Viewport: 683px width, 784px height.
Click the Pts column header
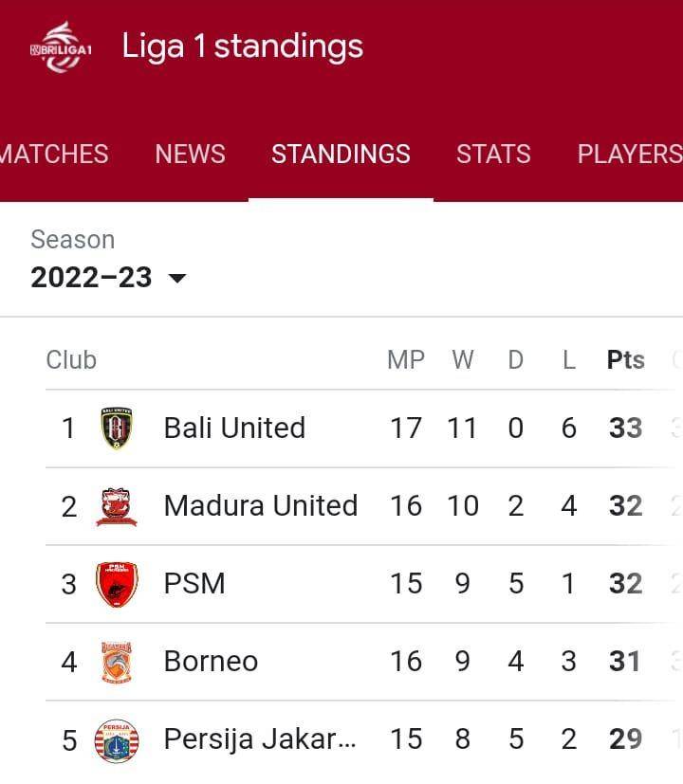(x=625, y=359)
